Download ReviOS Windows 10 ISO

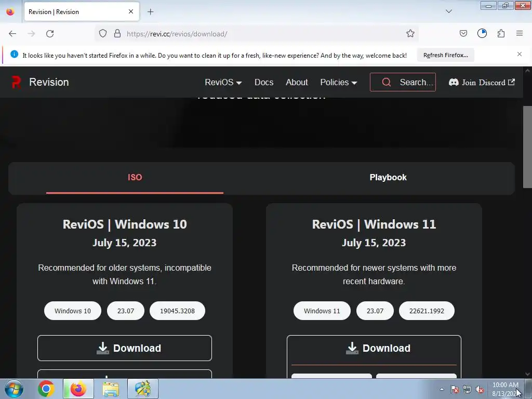[125, 348]
